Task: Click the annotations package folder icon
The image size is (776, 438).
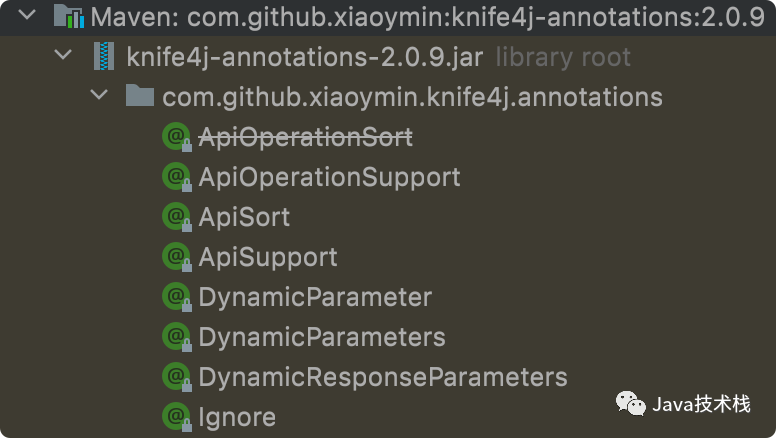Action: click(139, 97)
